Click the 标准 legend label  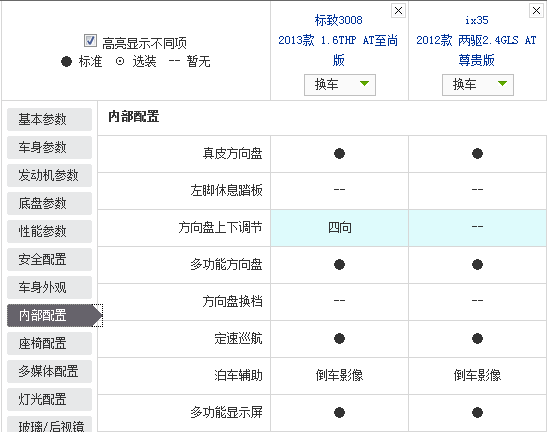pos(90,62)
